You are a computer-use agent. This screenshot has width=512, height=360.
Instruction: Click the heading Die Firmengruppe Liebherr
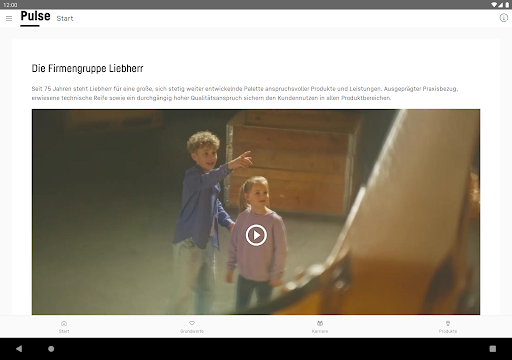coord(87,69)
